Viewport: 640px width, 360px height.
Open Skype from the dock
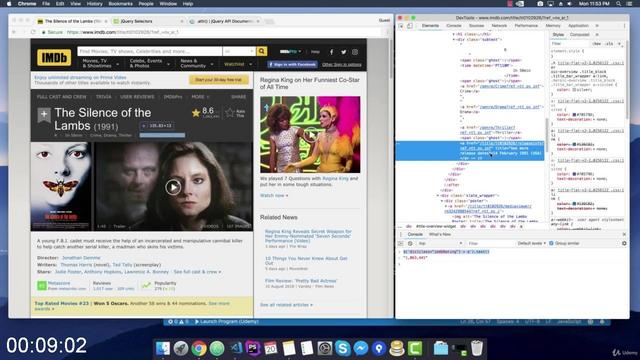(x=343, y=348)
